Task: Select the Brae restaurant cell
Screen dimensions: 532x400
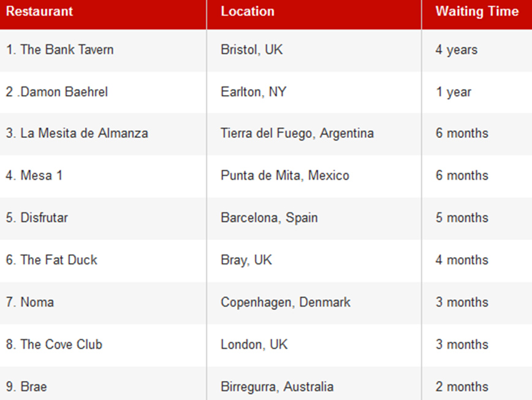Action: coord(26,387)
